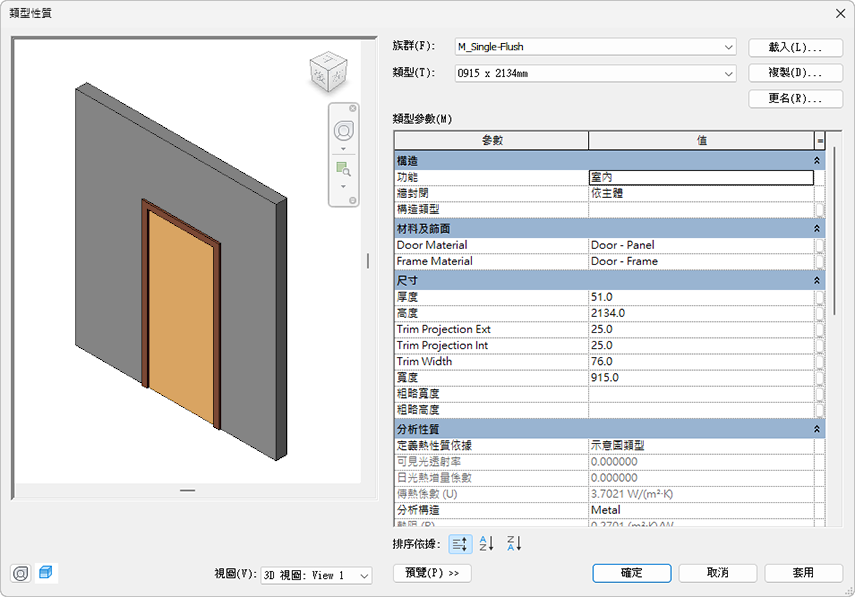The width and height of the screenshot is (855, 597).
Task: Open the 類型 type dropdown 0915 x 2134mm
Action: (595, 73)
